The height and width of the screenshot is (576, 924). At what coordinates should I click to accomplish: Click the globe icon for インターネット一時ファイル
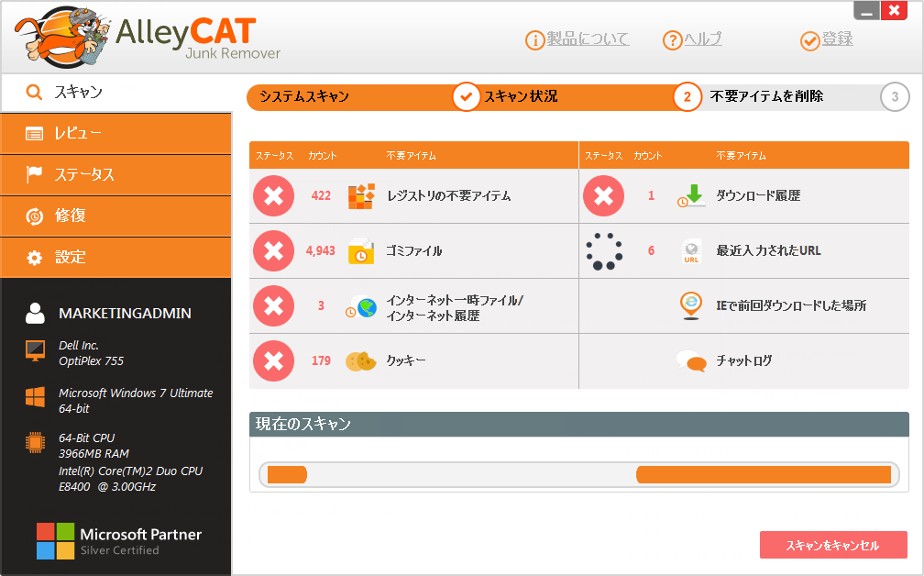[361, 306]
